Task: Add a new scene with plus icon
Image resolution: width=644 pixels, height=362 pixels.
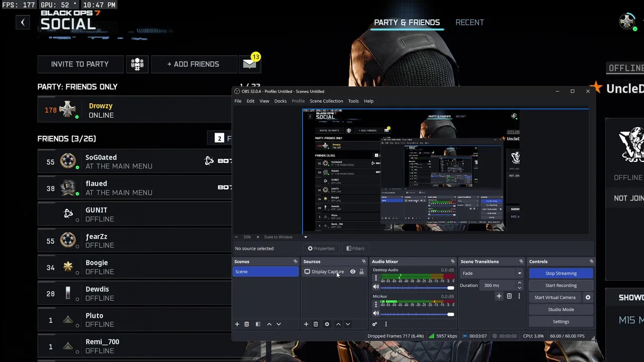Action: click(x=237, y=324)
